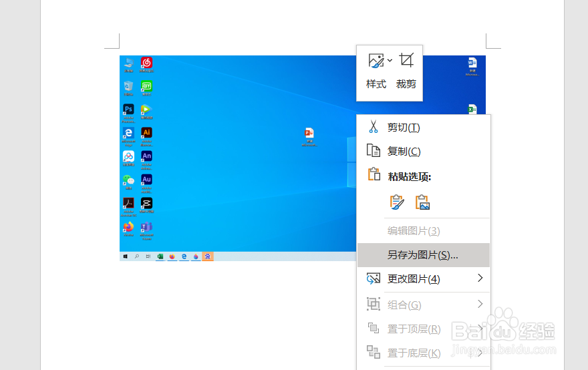Click the Start button in the pictured taskbar
This screenshot has width=588, height=370.
pyautogui.click(x=125, y=256)
